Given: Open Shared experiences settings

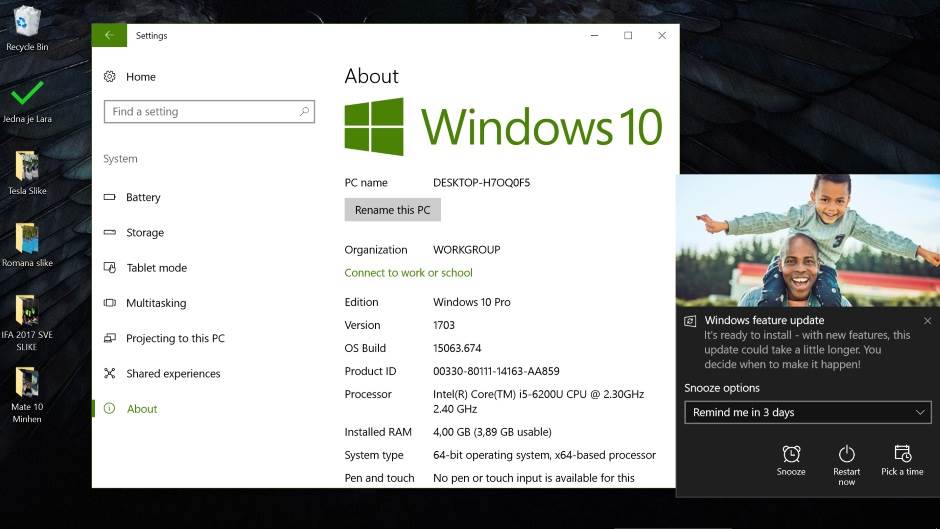Looking at the screenshot, I should pyautogui.click(x=173, y=374).
